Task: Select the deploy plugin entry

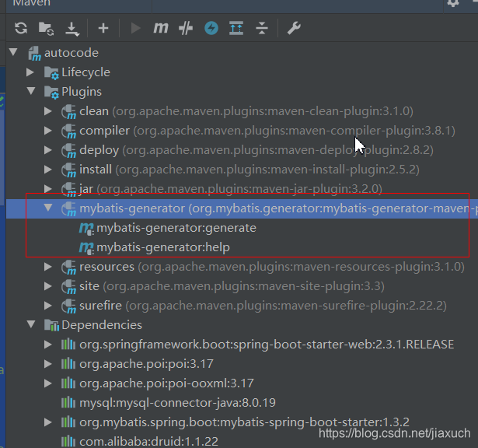Action: coord(256,150)
